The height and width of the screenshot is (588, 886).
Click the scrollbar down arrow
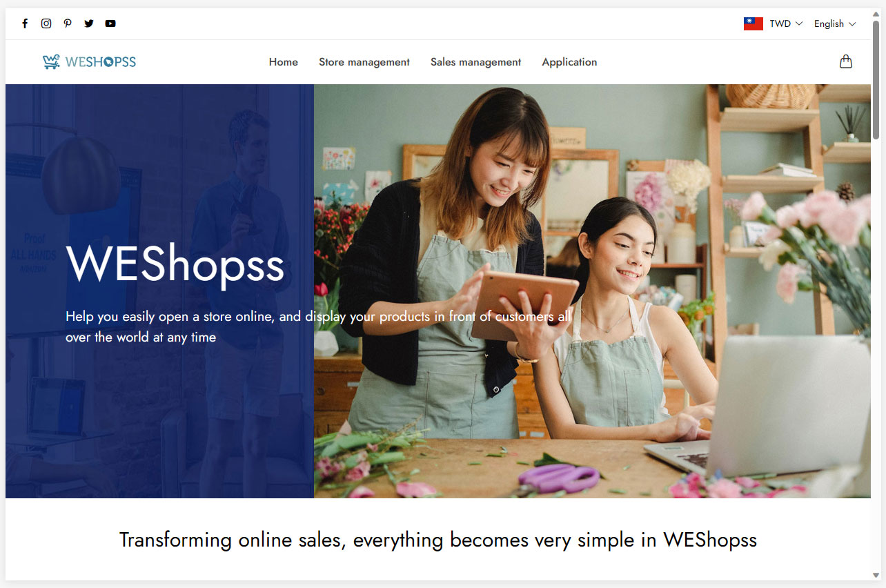point(876,575)
